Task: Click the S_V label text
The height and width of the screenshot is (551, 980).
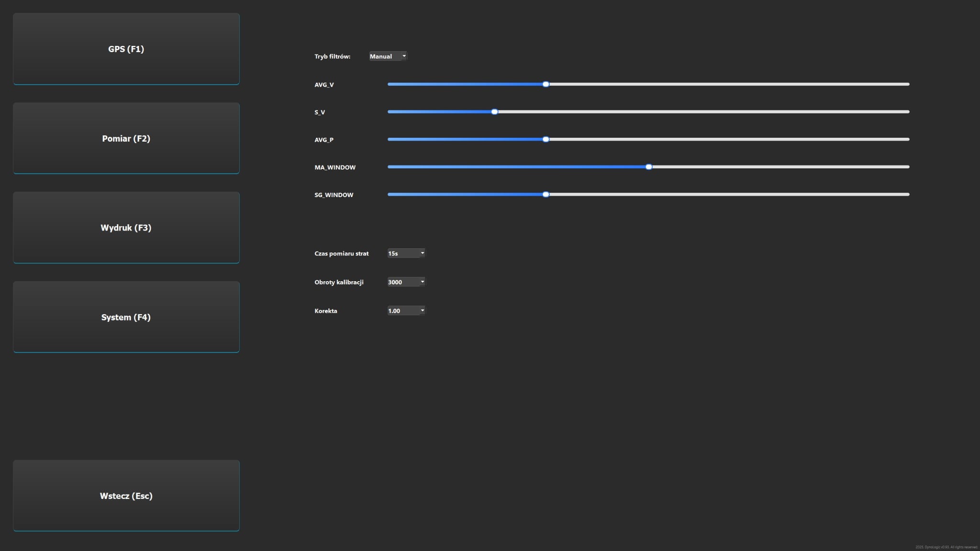Action: tap(320, 112)
